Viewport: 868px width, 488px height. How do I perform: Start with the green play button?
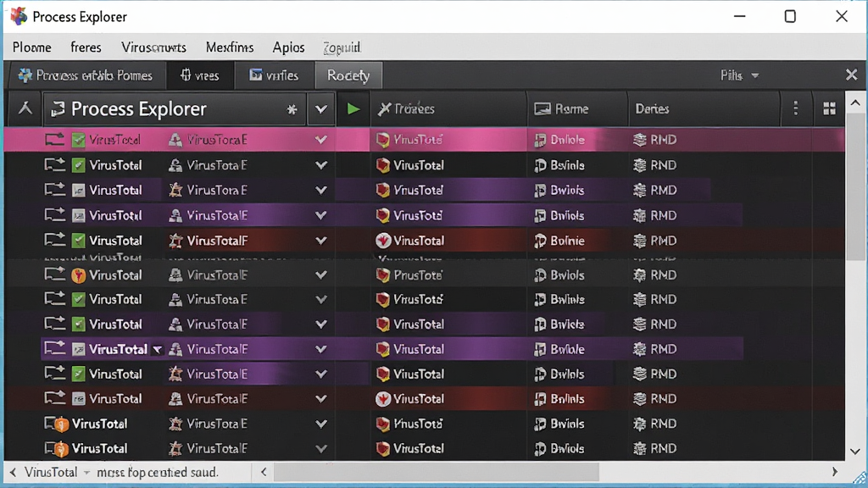(x=353, y=109)
